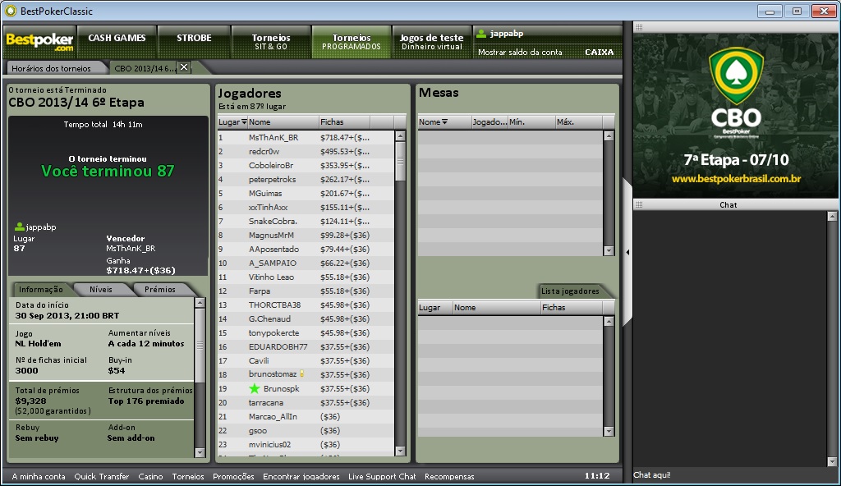
Task: Switch to Horários dos torneios tab
Action: point(52,68)
